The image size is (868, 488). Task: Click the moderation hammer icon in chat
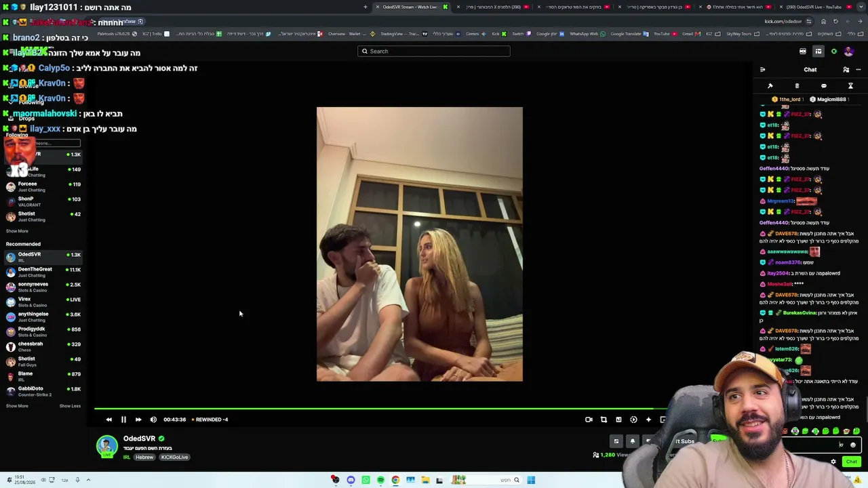point(770,85)
